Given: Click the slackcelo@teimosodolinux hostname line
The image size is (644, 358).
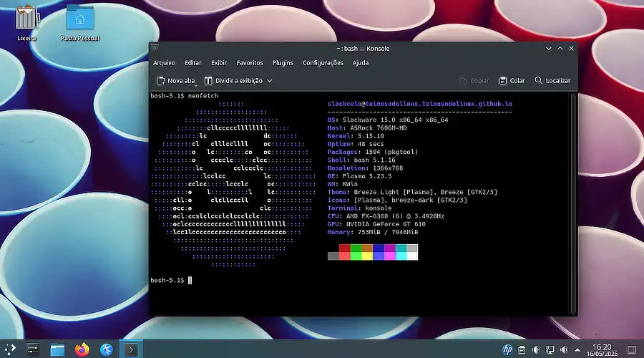Looking at the screenshot, I should (420, 104).
